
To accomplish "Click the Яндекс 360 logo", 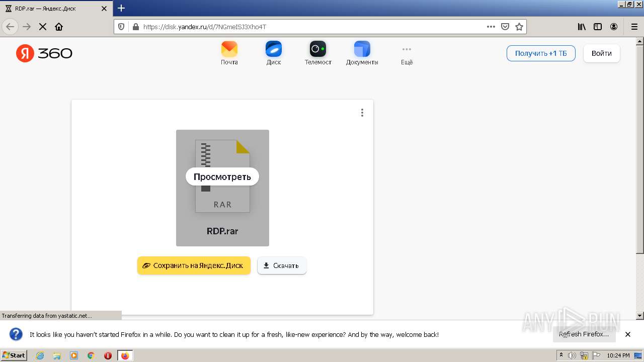I will click(x=44, y=53).
